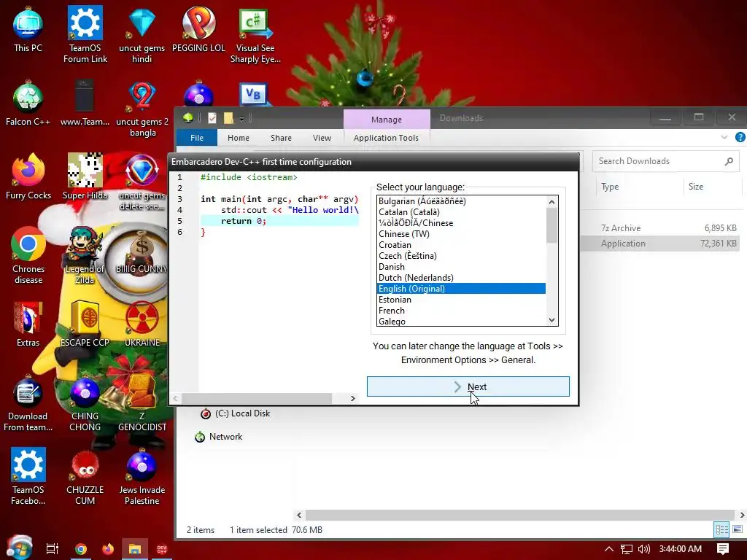Open Application Tools ribbon tab
The width and height of the screenshot is (747, 560).
(x=386, y=138)
